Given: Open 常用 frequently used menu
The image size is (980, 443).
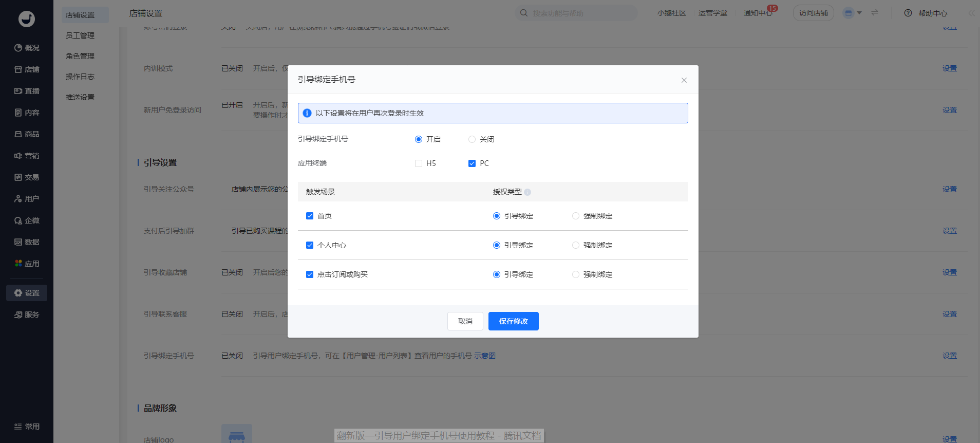Looking at the screenshot, I should coord(27,427).
